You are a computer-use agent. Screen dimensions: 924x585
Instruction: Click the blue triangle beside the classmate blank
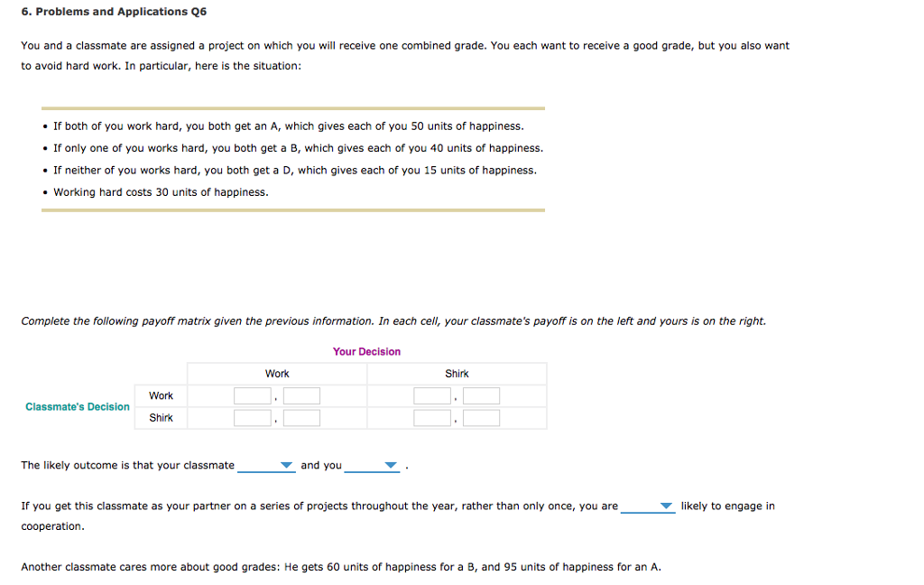[x=286, y=465]
